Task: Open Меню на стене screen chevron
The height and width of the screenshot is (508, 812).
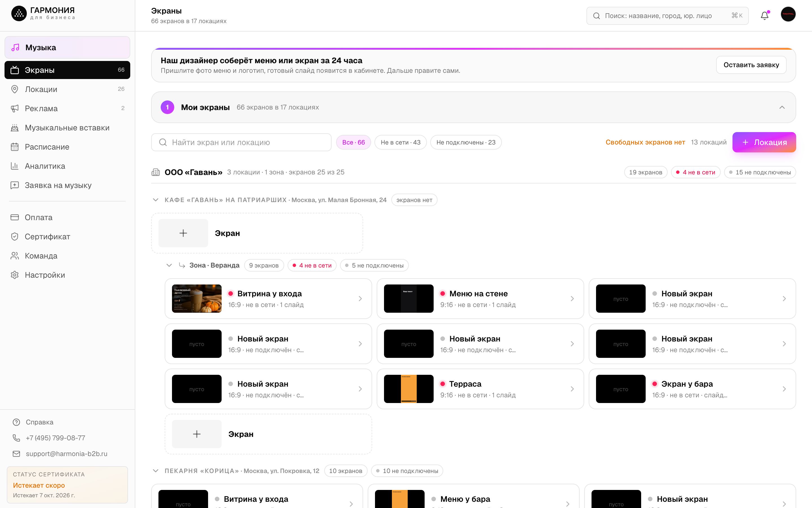Action: tap(572, 299)
